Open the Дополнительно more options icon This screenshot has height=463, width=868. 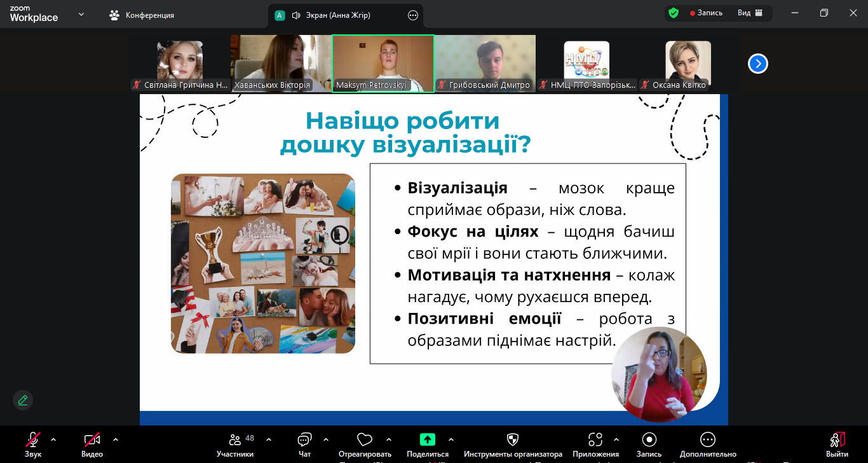click(x=707, y=439)
